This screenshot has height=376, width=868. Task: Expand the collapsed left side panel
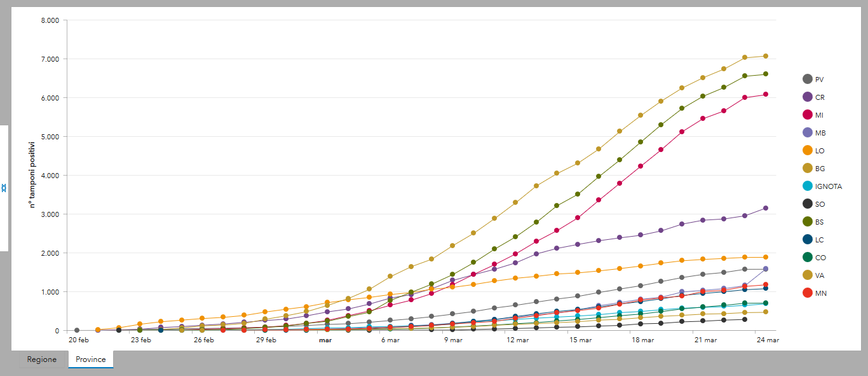4,188
